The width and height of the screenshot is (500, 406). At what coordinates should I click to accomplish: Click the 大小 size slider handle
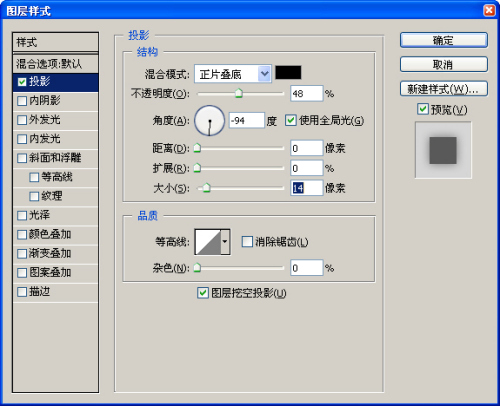coord(207,188)
